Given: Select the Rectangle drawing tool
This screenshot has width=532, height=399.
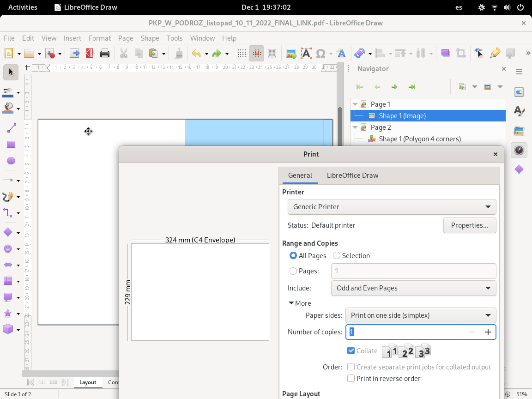Looking at the screenshot, I should (11, 145).
